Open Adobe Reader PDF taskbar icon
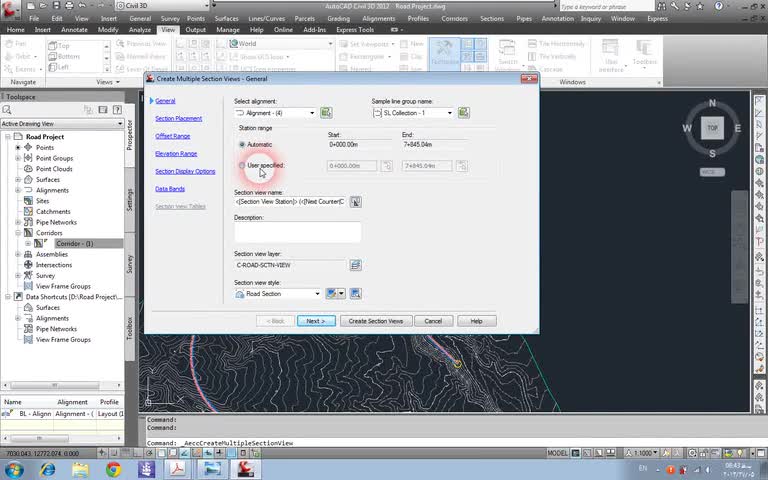 [x=177, y=470]
